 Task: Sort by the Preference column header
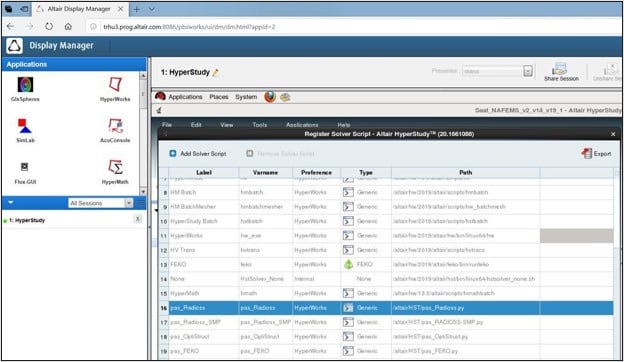click(316, 173)
